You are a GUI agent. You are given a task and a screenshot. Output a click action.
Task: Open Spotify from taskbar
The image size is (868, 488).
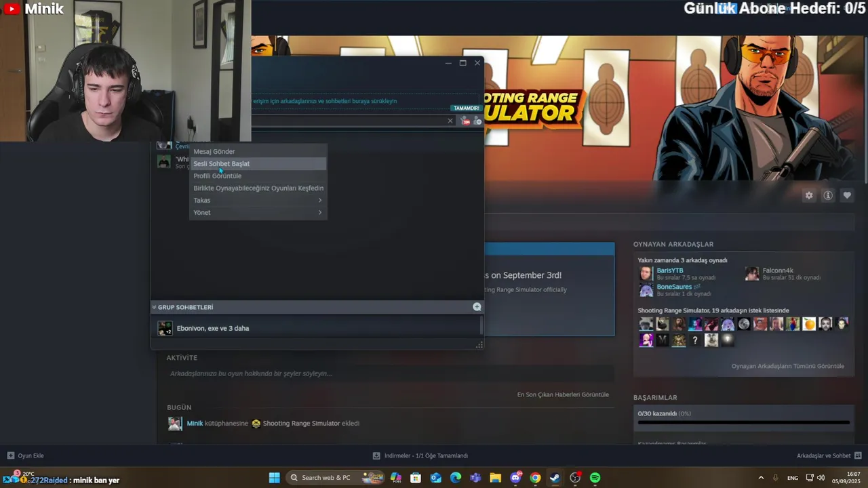tap(595, 478)
